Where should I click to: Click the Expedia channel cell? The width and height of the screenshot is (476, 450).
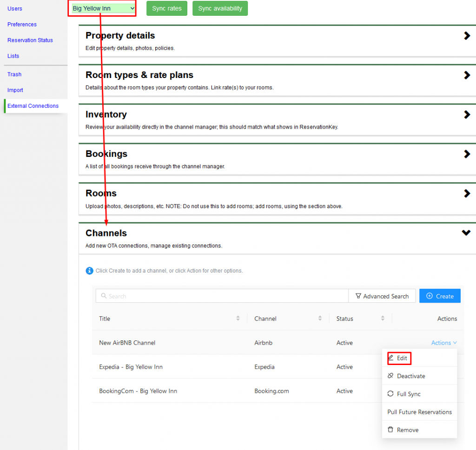264,367
